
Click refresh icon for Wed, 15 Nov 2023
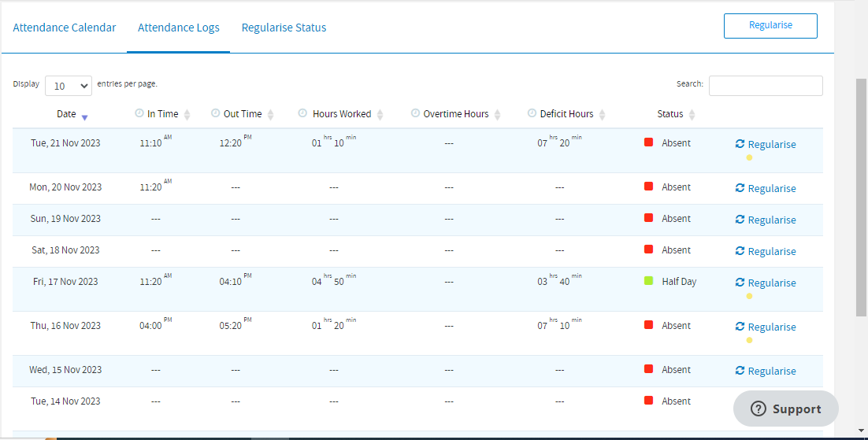click(740, 371)
